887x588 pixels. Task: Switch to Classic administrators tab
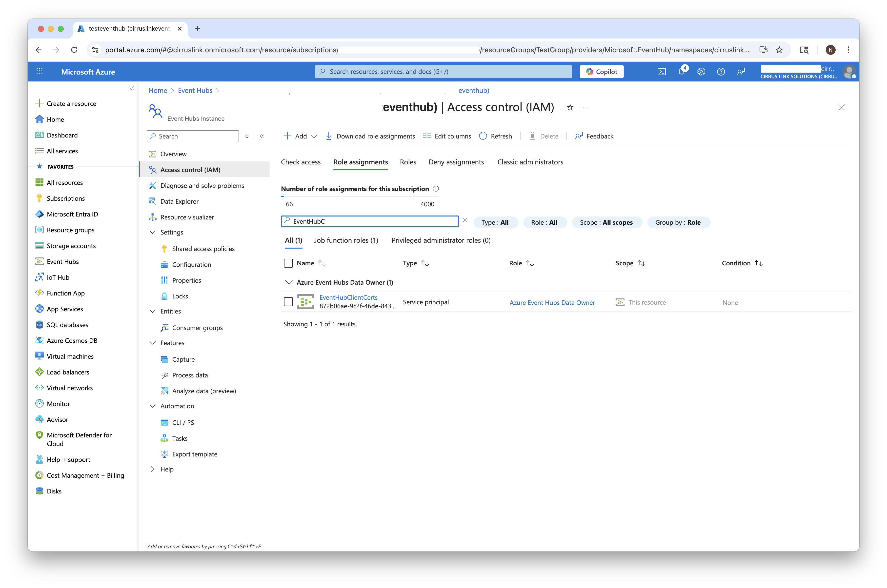530,162
